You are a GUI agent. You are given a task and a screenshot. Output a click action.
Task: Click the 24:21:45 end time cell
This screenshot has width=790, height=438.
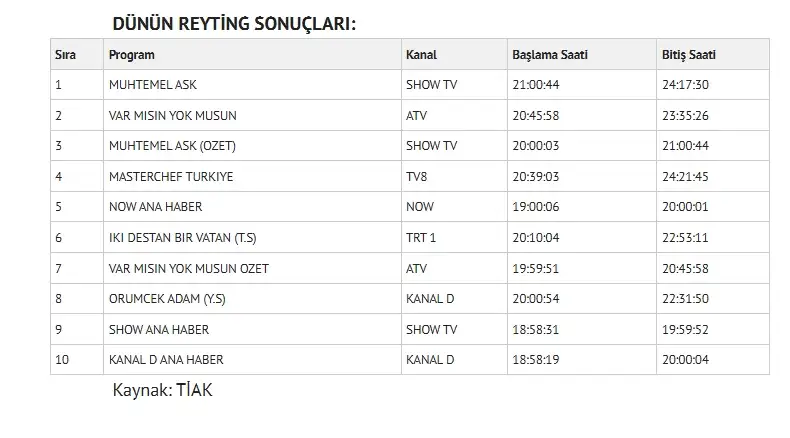[712, 176]
